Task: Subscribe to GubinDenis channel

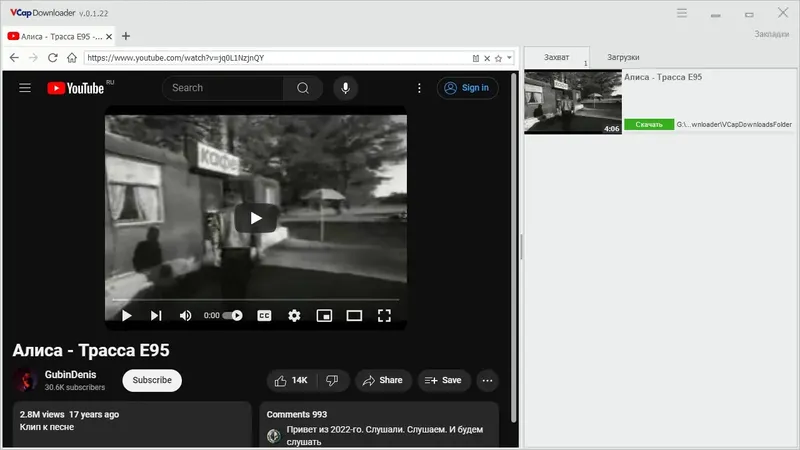Action: pyautogui.click(x=152, y=381)
